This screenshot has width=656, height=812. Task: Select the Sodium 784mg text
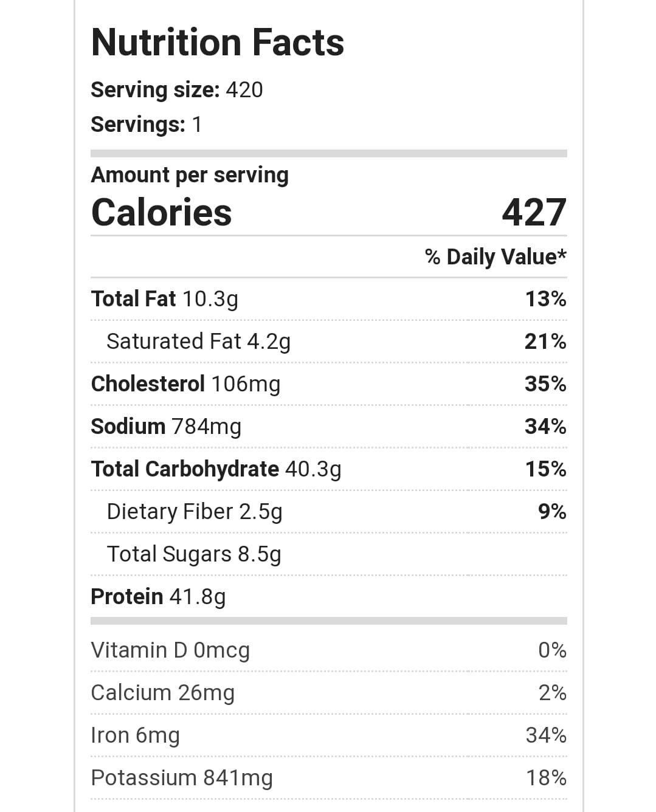pyautogui.click(x=166, y=427)
